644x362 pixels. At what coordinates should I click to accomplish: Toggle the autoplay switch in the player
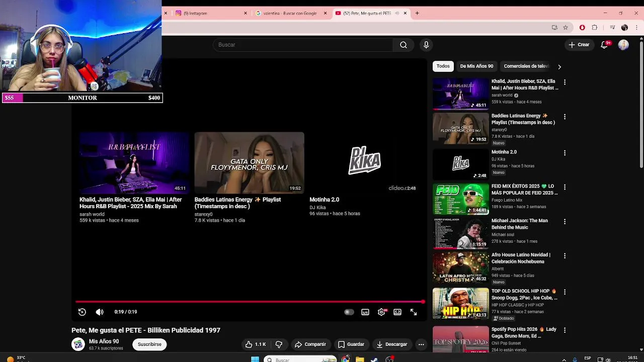[349, 312]
